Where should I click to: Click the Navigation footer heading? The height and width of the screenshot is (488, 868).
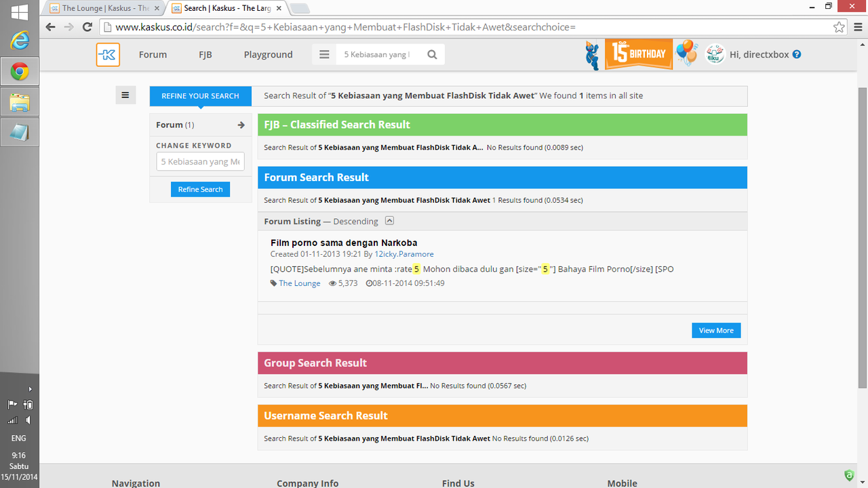136,483
